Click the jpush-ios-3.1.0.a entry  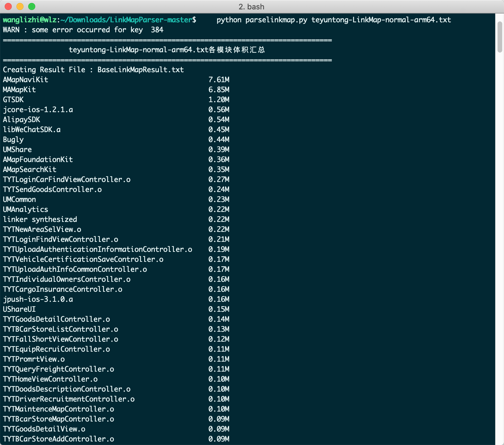click(38, 299)
